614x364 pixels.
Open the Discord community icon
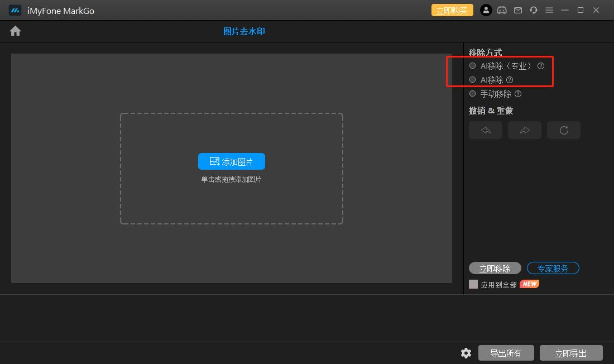coord(502,10)
